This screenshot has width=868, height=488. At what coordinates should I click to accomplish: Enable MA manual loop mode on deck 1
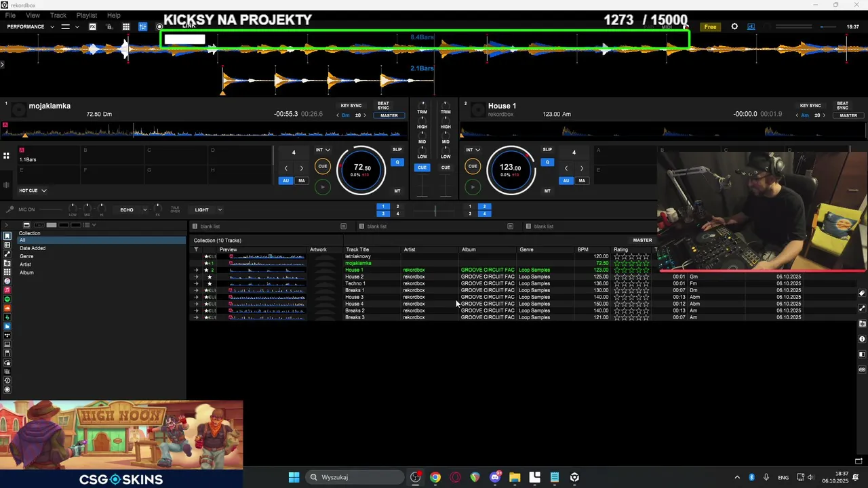coord(301,180)
